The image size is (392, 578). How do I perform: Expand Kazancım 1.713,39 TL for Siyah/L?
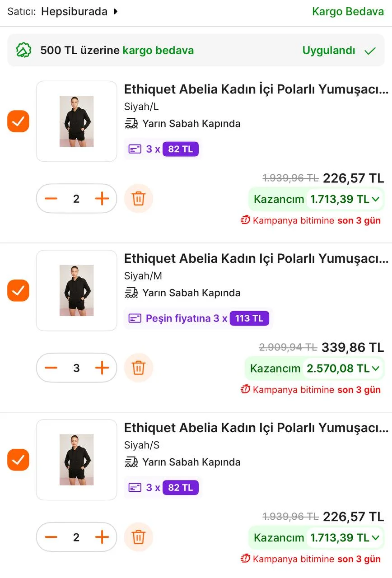click(x=316, y=199)
